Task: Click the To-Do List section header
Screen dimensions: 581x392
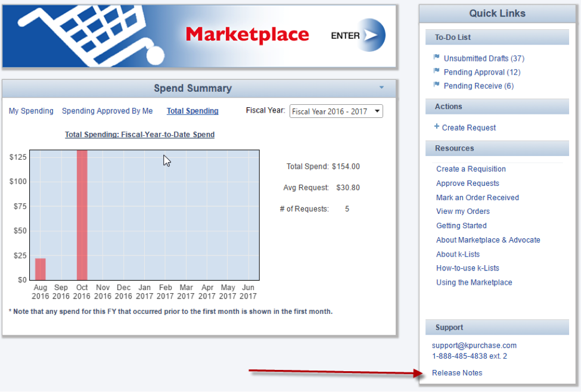Action: (x=497, y=37)
